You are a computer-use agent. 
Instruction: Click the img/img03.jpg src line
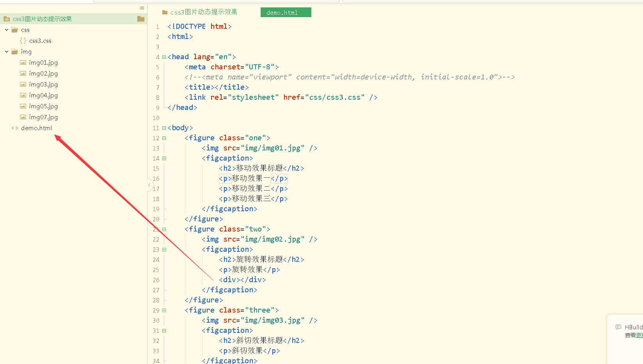coord(259,320)
